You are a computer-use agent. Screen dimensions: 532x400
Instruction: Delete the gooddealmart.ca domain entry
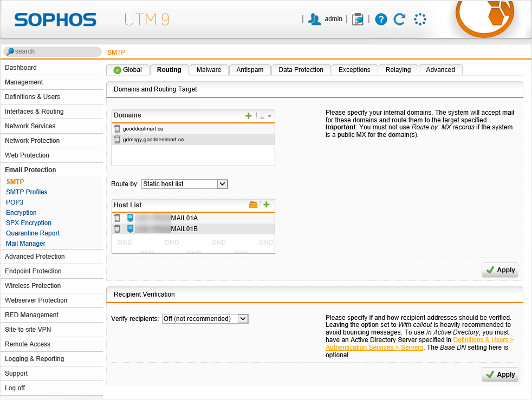pyautogui.click(x=117, y=129)
